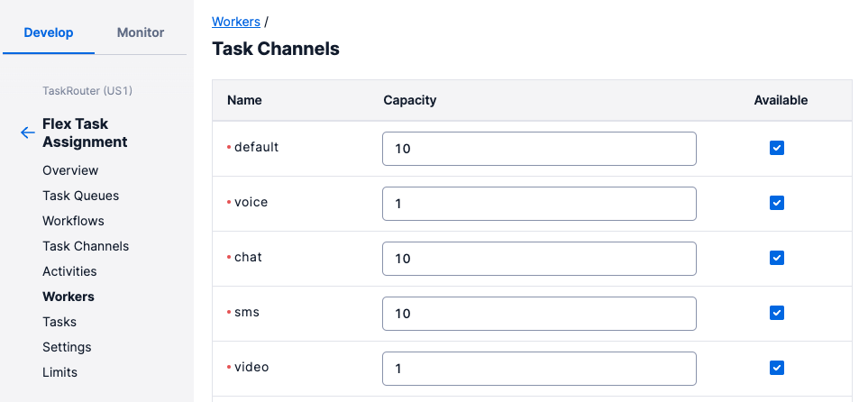Navigate to Activities section

(69, 271)
